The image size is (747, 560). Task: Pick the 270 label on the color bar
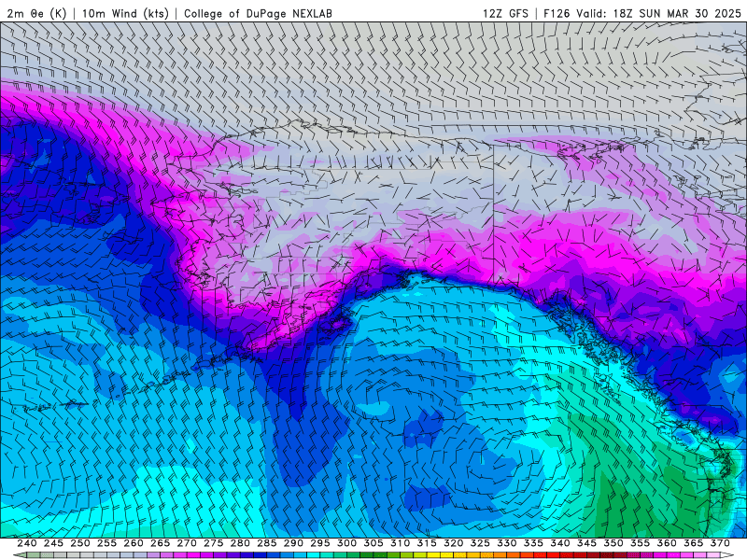(187, 543)
